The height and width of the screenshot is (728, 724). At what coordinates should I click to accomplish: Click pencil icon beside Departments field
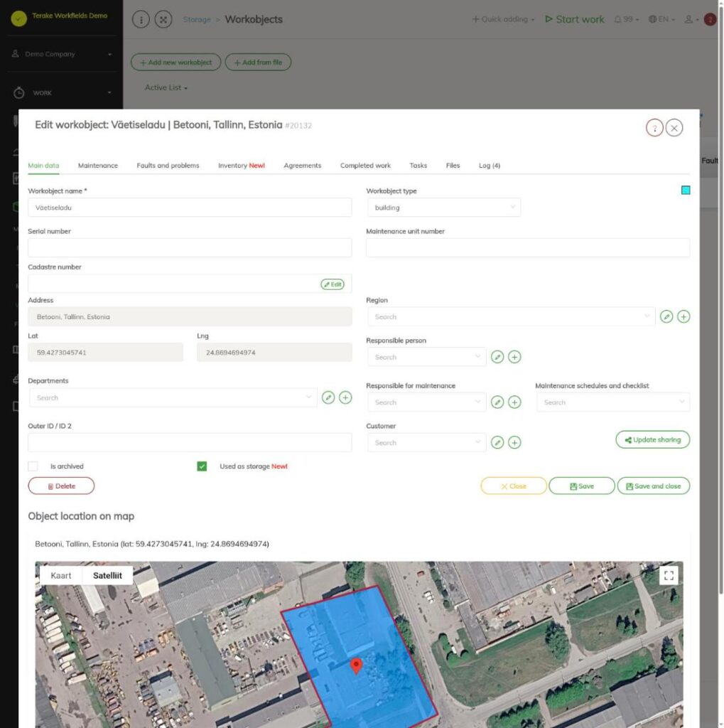[x=328, y=397]
